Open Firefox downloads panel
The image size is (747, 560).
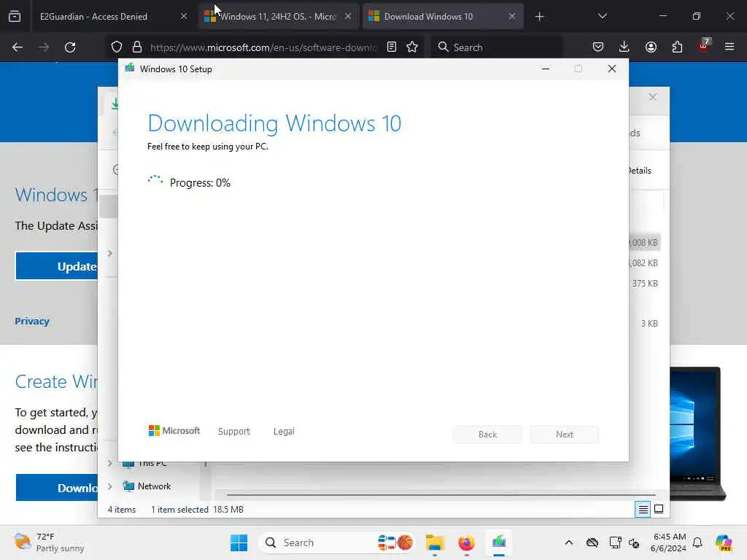(624, 47)
